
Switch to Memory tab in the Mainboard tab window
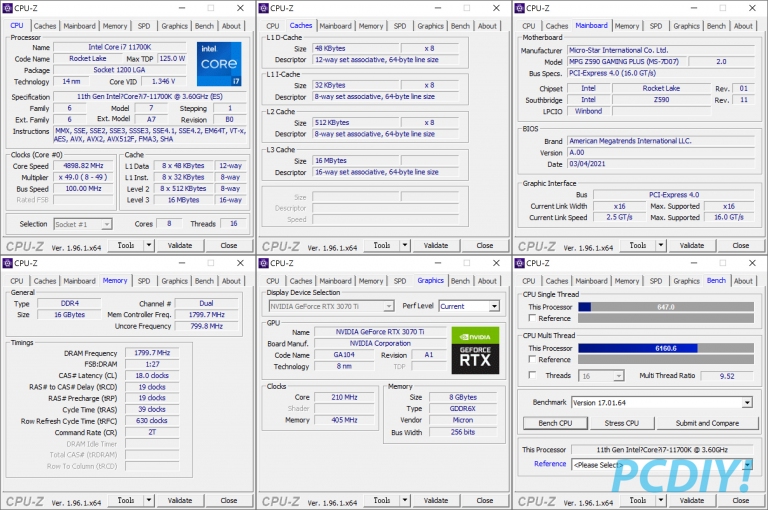click(626, 26)
